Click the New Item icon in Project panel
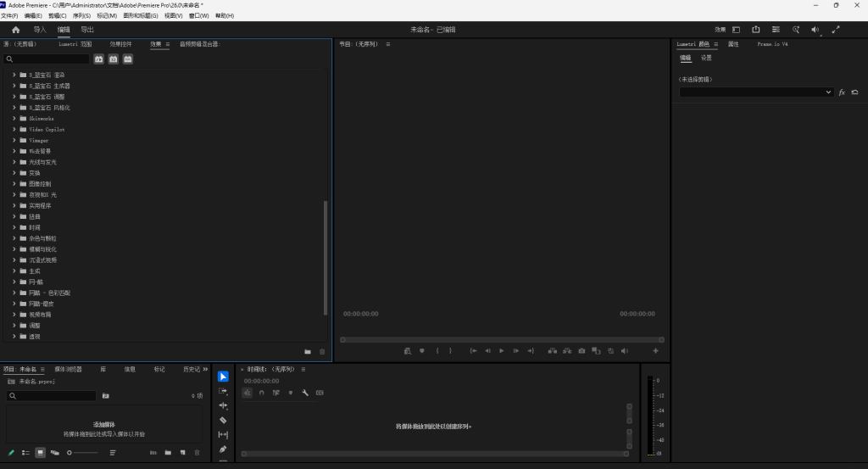 183,452
